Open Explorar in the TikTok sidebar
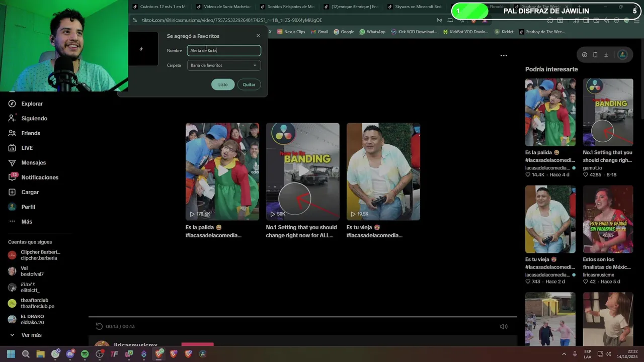The image size is (644, 362). 26,104
